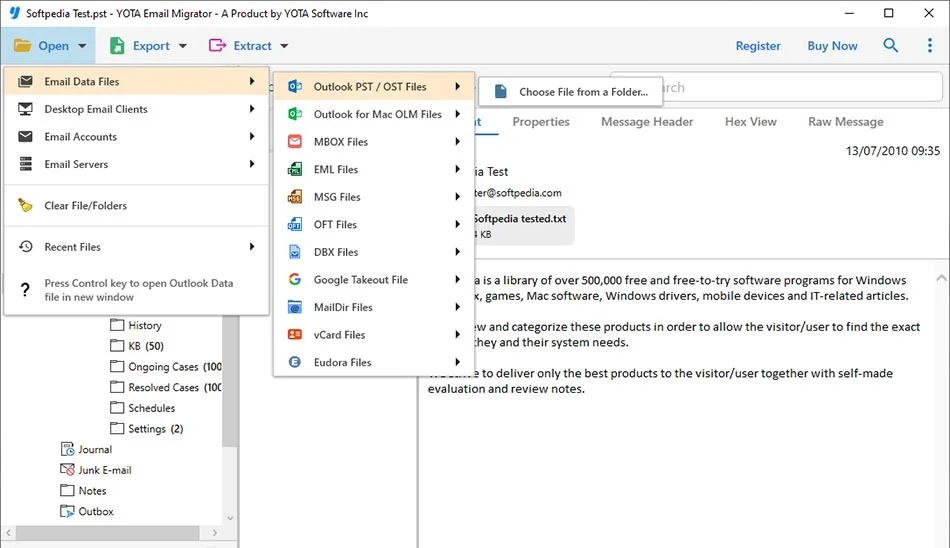Click the Register link
The image size is (950, 548).
[758, 45]
